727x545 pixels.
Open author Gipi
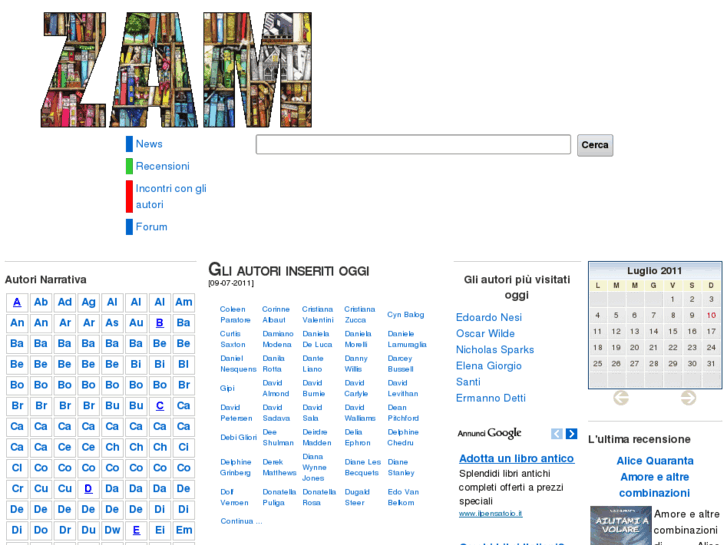click(227, 388)
